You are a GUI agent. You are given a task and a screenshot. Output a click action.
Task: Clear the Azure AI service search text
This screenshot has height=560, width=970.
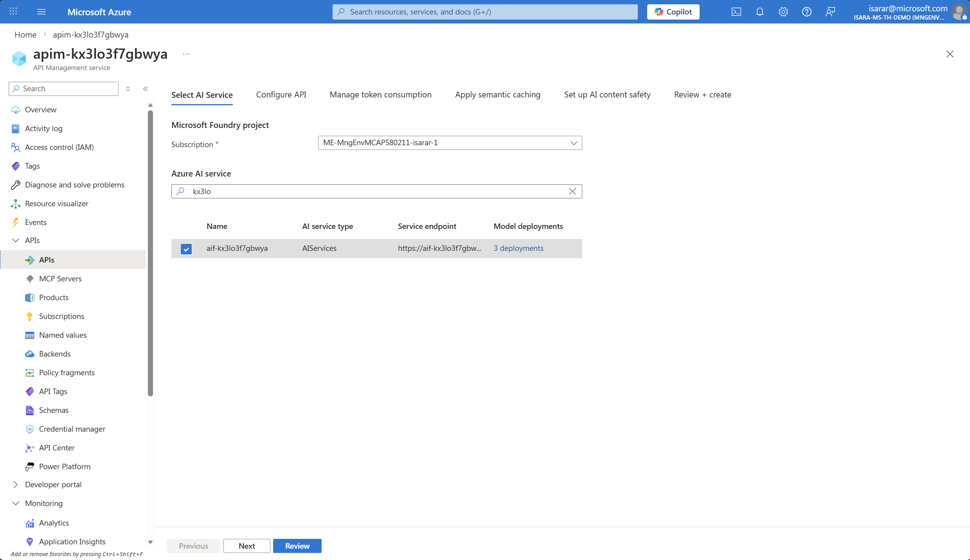(572, 191)
